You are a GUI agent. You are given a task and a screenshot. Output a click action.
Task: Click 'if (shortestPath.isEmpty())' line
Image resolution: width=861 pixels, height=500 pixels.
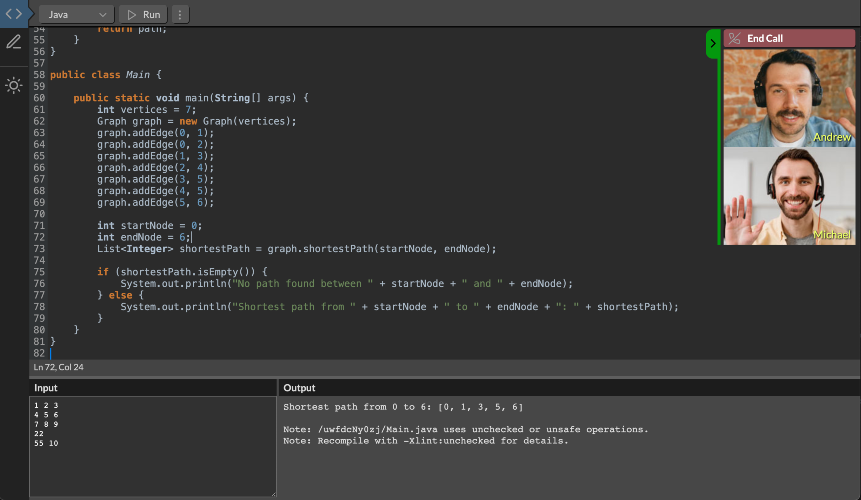point(182,272)
